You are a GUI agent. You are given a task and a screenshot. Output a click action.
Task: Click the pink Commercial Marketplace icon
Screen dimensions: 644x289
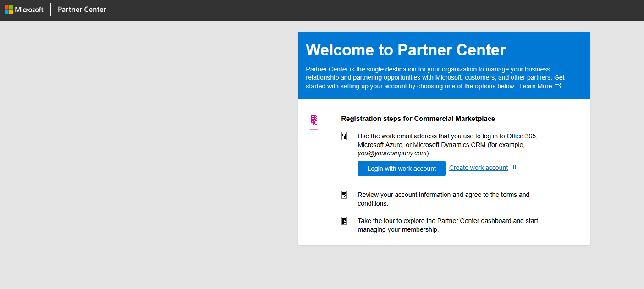point(314,120)
